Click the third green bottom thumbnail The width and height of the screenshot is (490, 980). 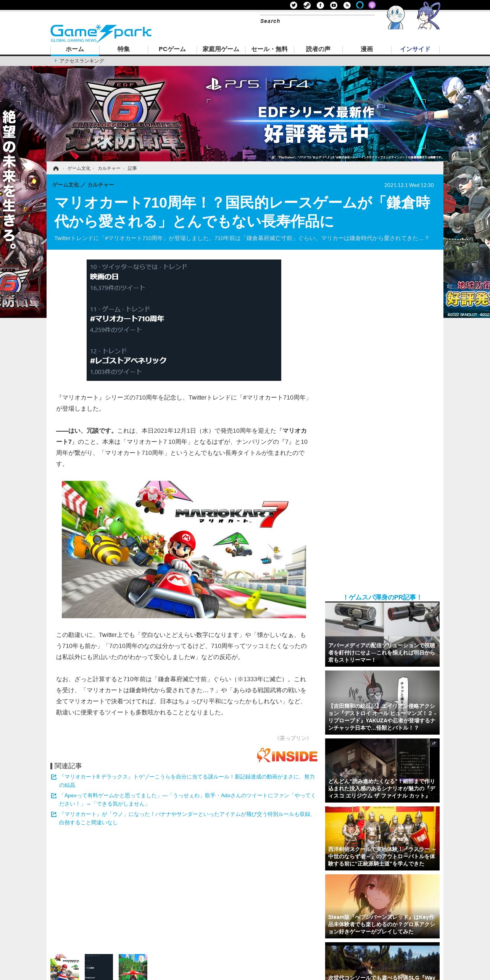coord(133,967)
